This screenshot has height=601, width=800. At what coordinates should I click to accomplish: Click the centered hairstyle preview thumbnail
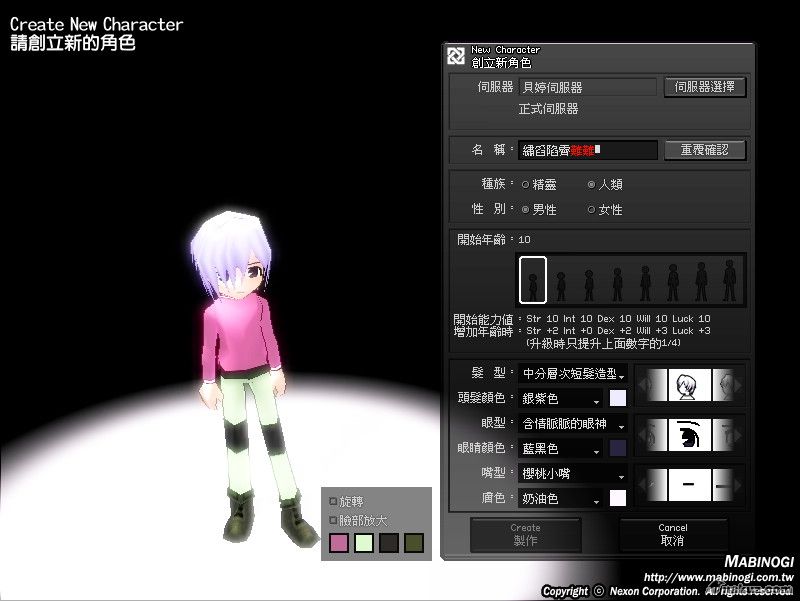[x=690, y=383]
